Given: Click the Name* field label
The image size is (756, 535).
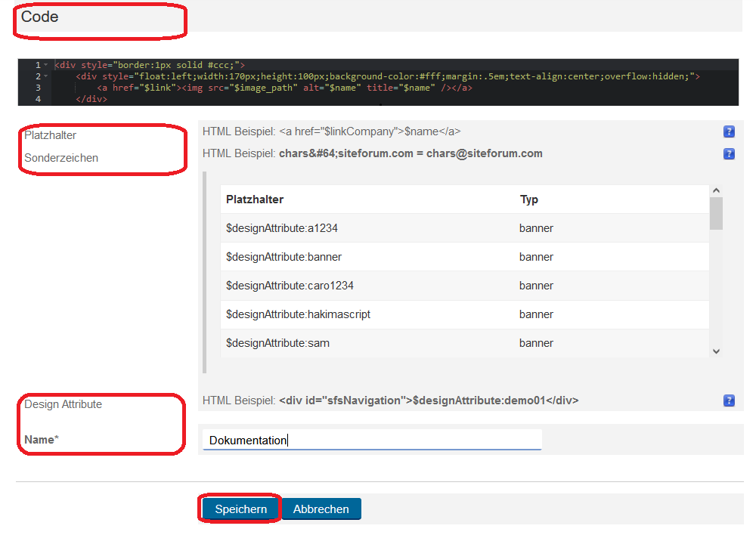Looking at the screenshot, I should point(42,440).
